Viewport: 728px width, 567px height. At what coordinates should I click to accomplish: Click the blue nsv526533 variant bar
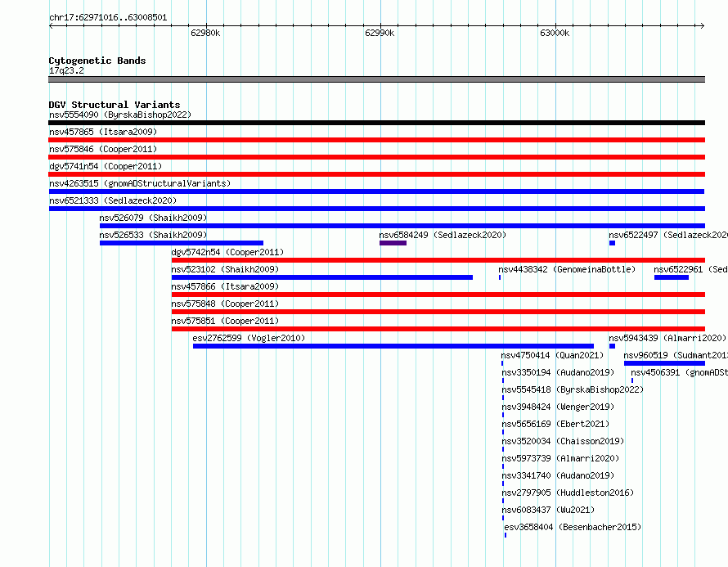[x=182, y=243]
